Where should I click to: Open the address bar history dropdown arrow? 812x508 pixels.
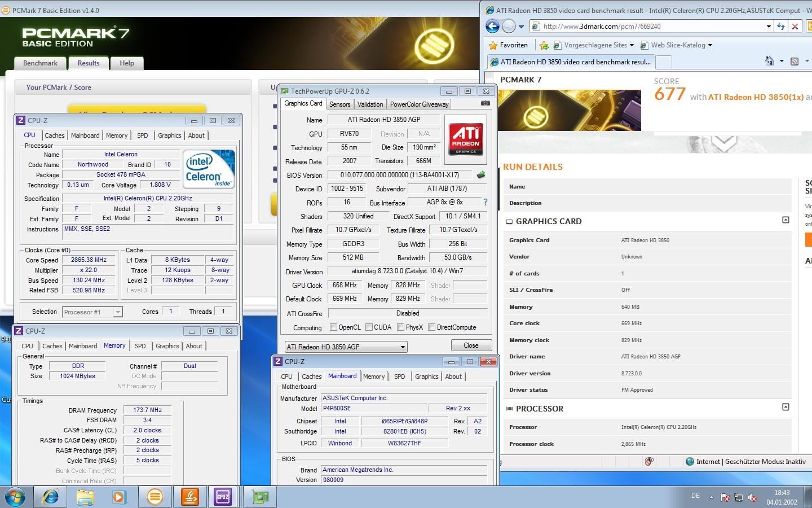click(x=769, y=26)
